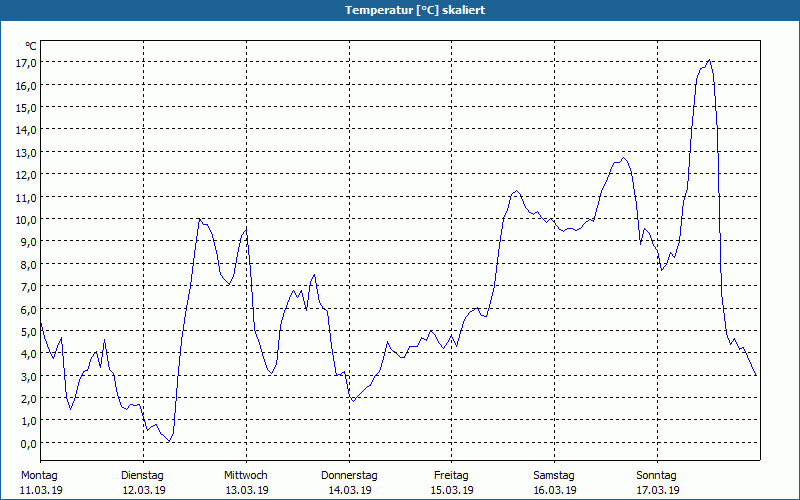Click the date 16.03.19
This screenshot has height=500, width=800.
tap(555, 490)
